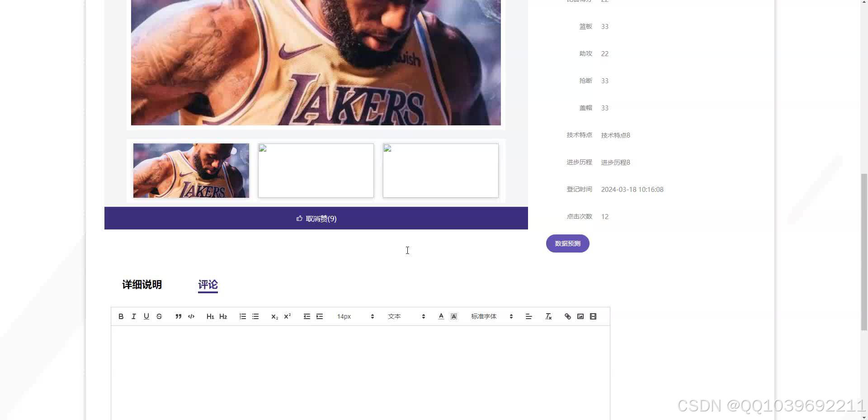The height and width of the screenshot is (420, 868).
Task: Insert a blockquote in the comment
Action: coord(179,316)
